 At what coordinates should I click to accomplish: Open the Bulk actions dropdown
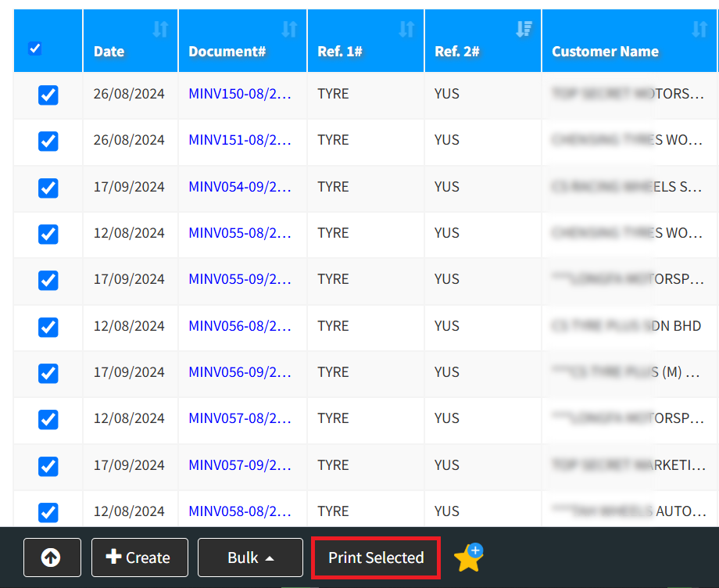pyautogui.click(x=250, y=558)
